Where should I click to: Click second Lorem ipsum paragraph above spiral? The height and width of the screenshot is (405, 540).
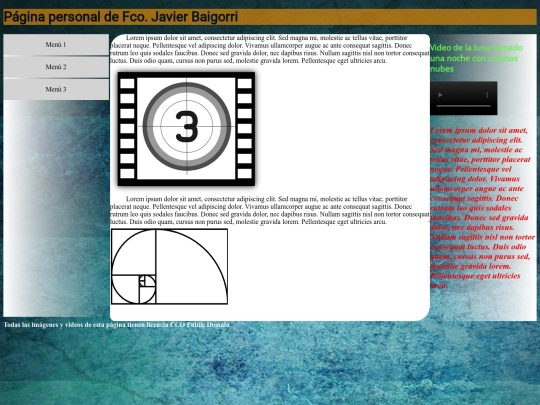coord(270,210)
